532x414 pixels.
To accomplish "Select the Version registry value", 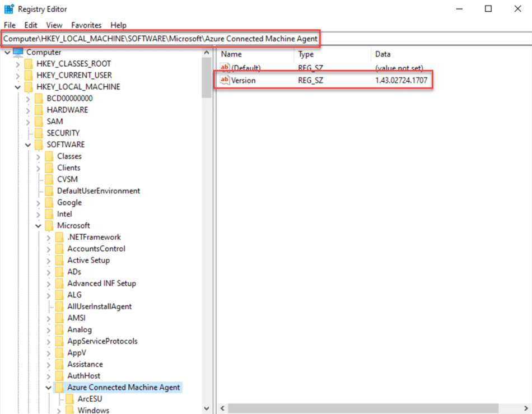I will (245, 80).
